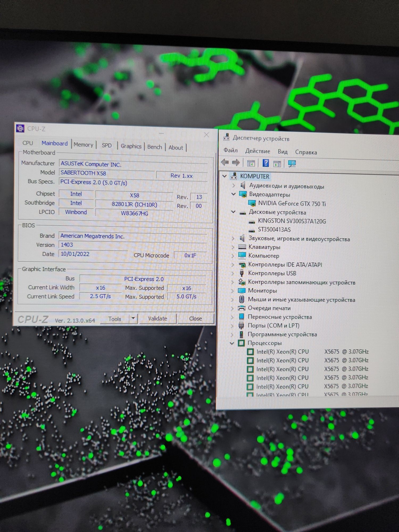
Task: Click the Tools button in CPU-Z
Action: (115, 319)
